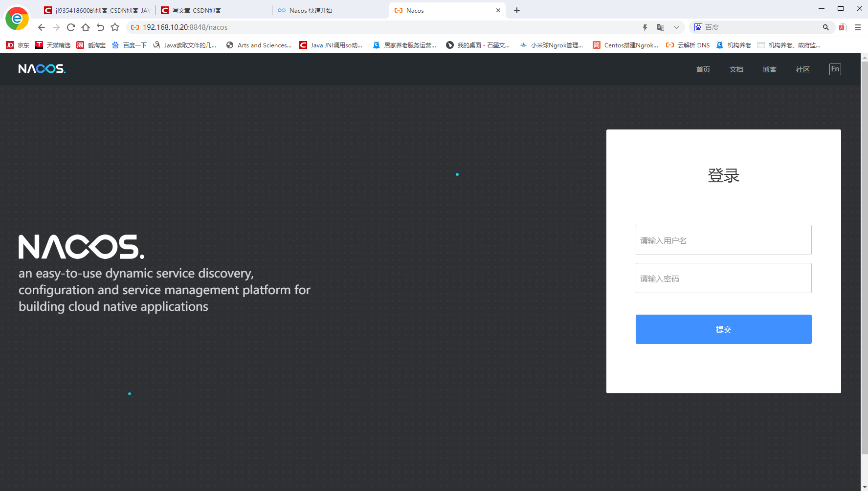
Task: Select the active Nacos tab
Action: pos(447,10)
